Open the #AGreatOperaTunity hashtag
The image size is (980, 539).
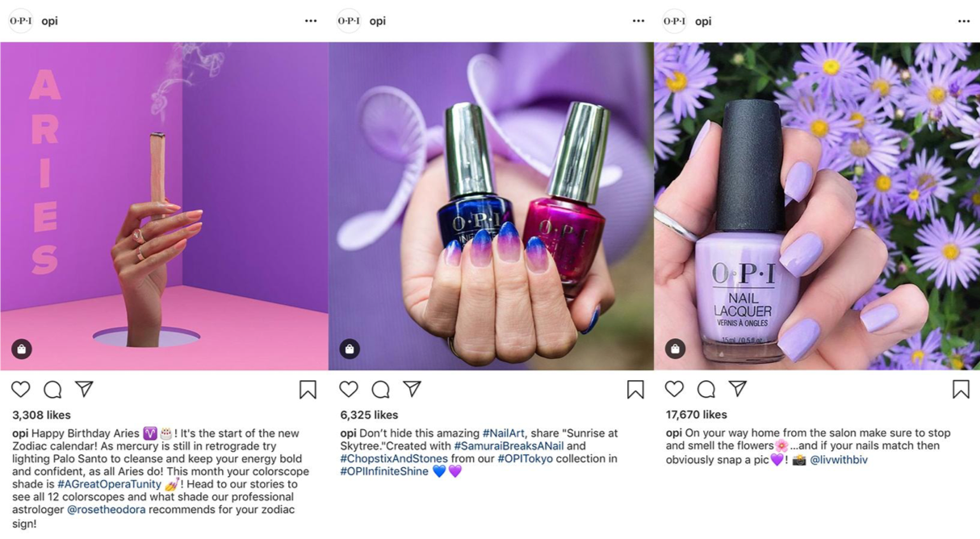click(x=109, y=484)
